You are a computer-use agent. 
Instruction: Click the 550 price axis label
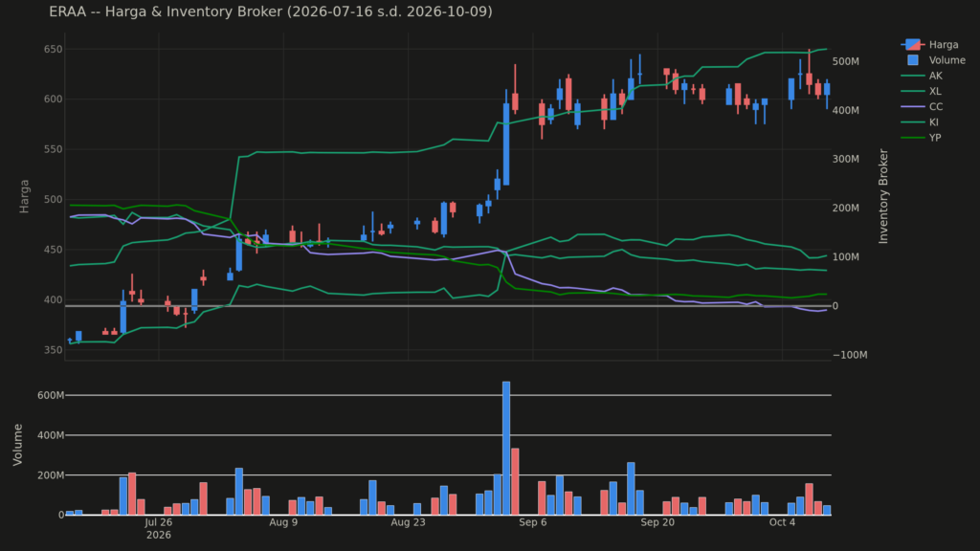click(x=54, y=149)
